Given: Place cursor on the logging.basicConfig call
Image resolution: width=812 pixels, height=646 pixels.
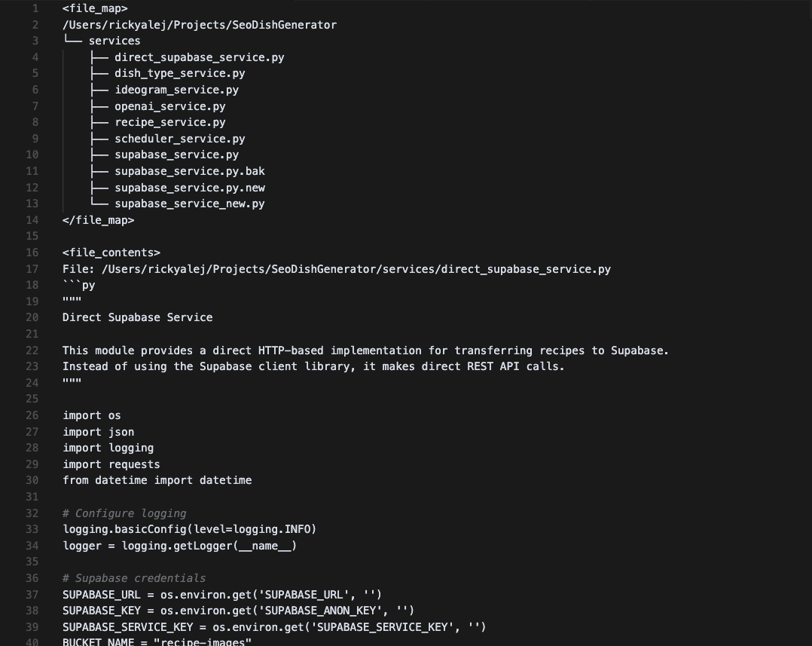Looking at the screenshot, I should (x=189, y=529).
